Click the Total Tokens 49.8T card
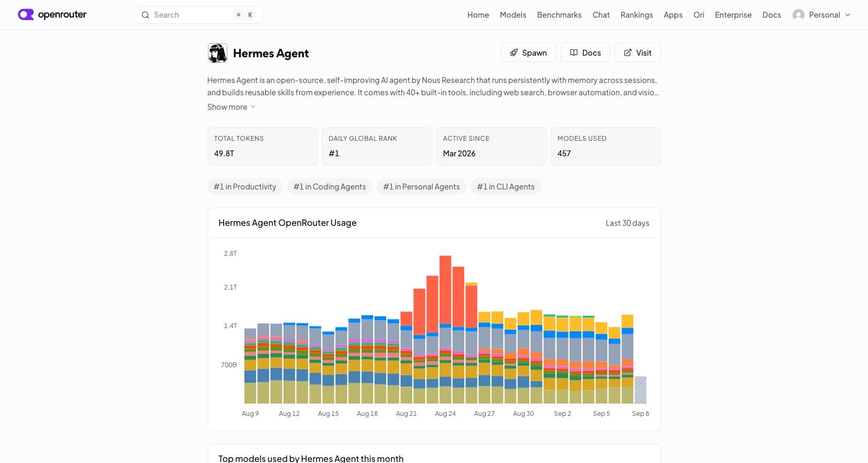 coord(262,146)
